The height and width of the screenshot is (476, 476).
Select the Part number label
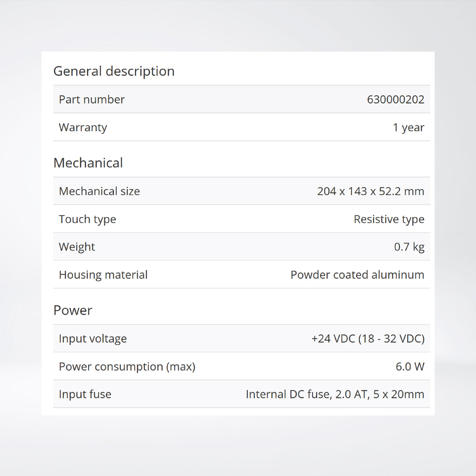click(x=92, y=99)
